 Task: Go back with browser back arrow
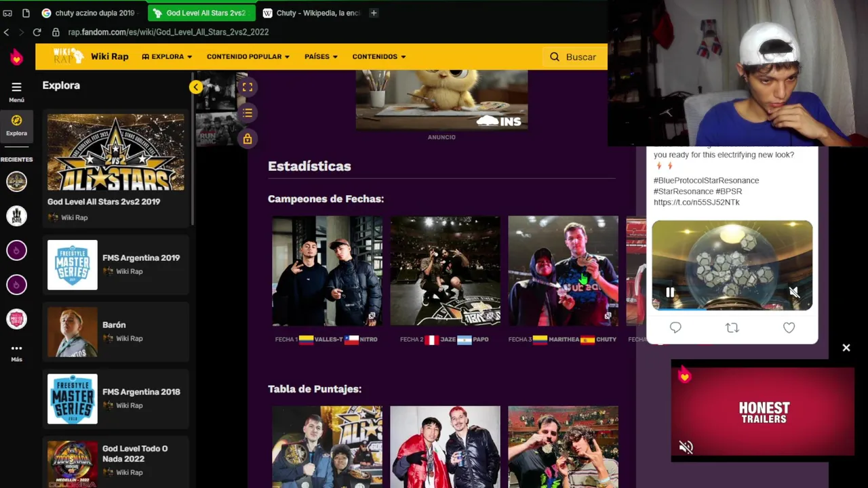point(6,32)
